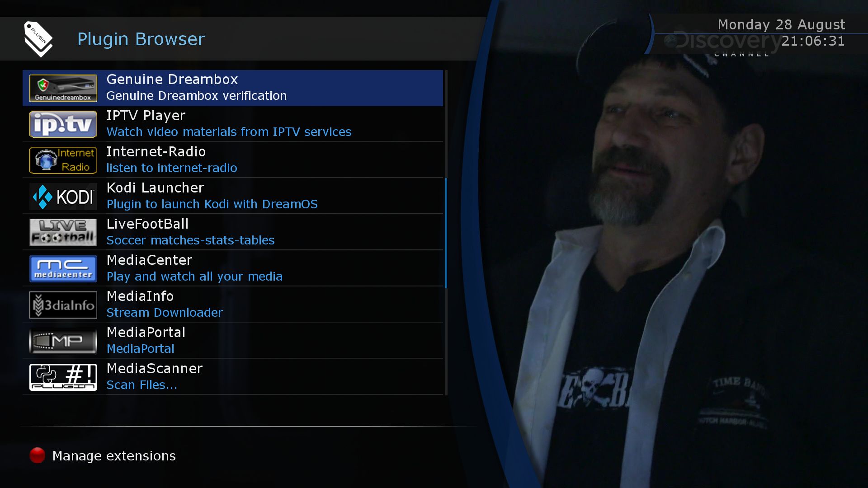Viewport: 868px width, 488px height.
Task: Launch Kodi via its logo icon
Action: coord(63,197)
